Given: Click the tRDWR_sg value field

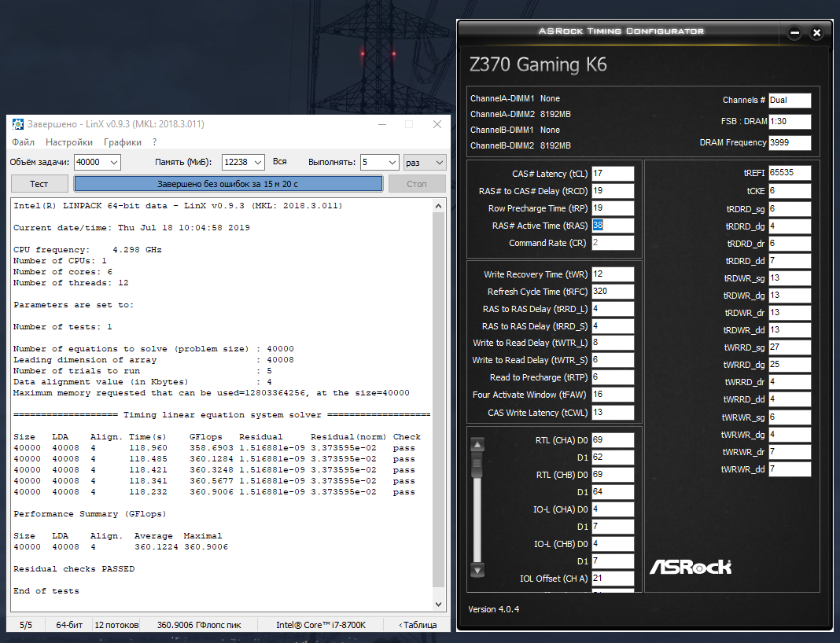Looking at the screenshot, I should [x=790, y=278].
